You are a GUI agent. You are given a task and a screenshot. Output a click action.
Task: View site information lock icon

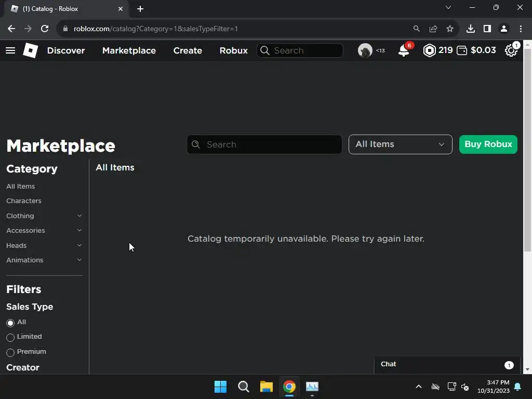click(65, 29)
